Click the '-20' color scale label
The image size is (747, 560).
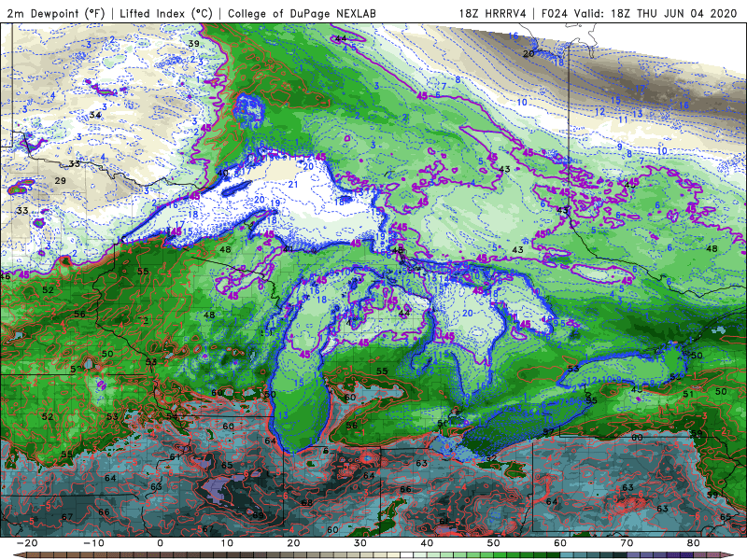pos(27,543)
